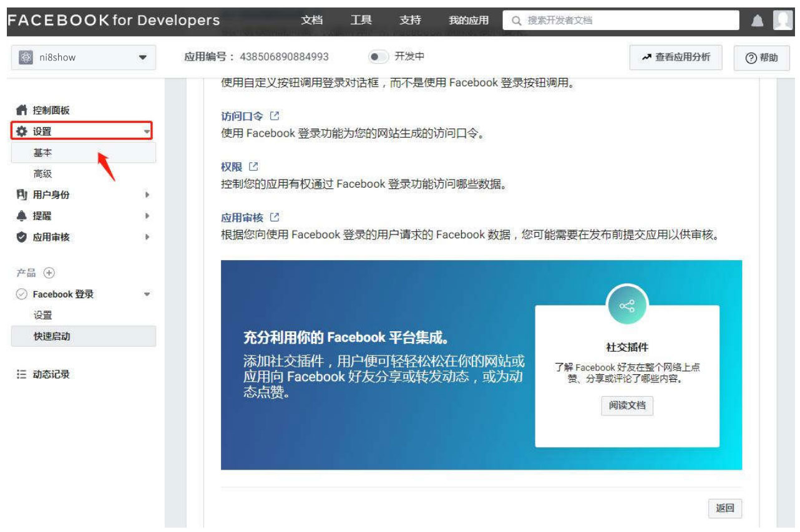The height and width of the screenshot is (532, 800).
Task: Click the ni8show app icon
Action: point(26,58)
